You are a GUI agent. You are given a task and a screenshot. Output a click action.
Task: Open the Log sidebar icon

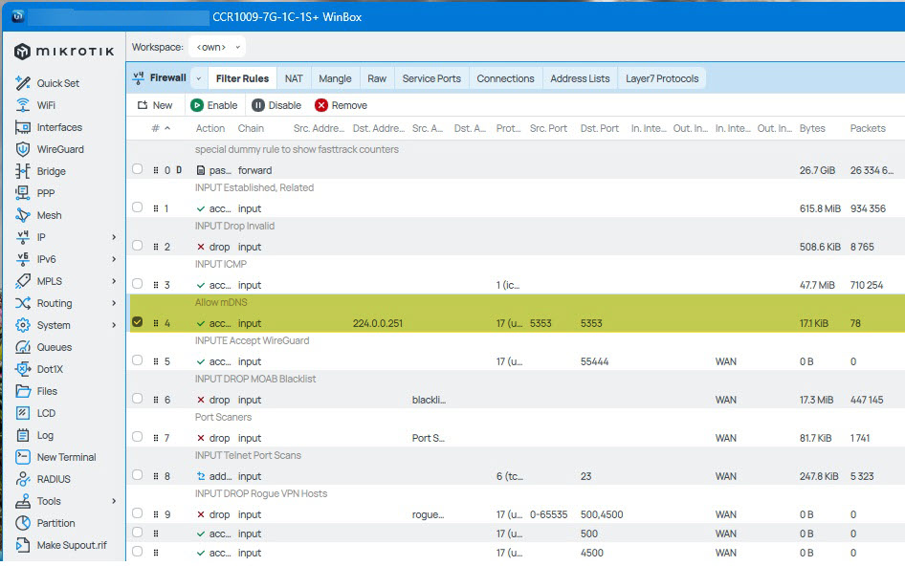click(x=23, y=435)
